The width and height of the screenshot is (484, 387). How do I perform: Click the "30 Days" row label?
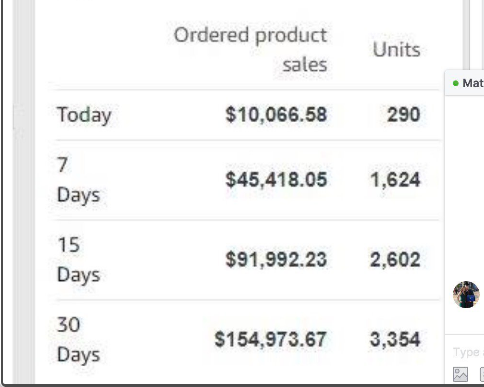79,340
